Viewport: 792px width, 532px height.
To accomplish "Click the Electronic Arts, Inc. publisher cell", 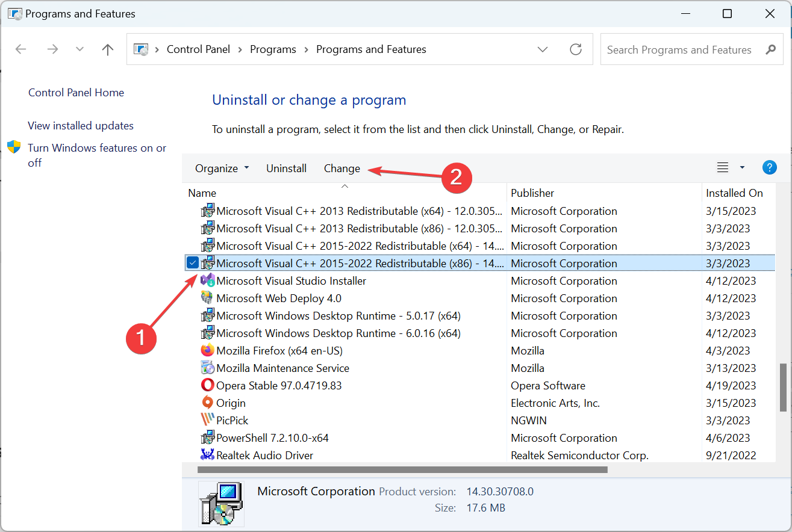I will click(555, 403).
